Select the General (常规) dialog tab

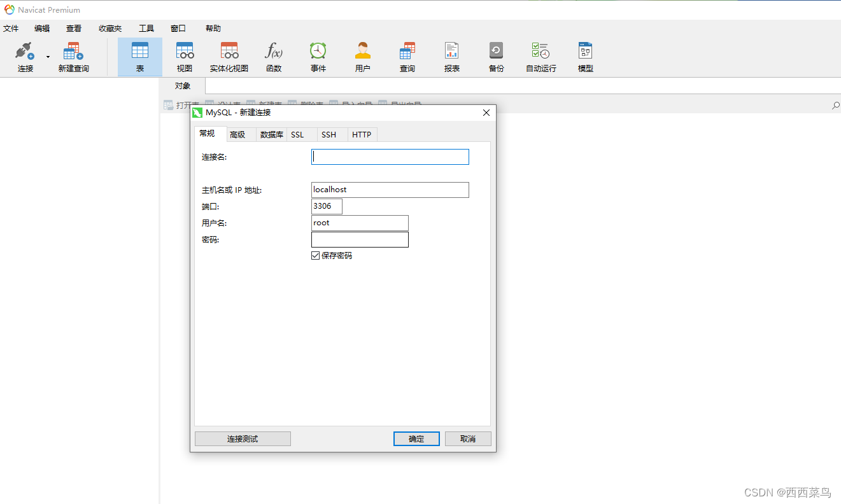click(210, 134)
